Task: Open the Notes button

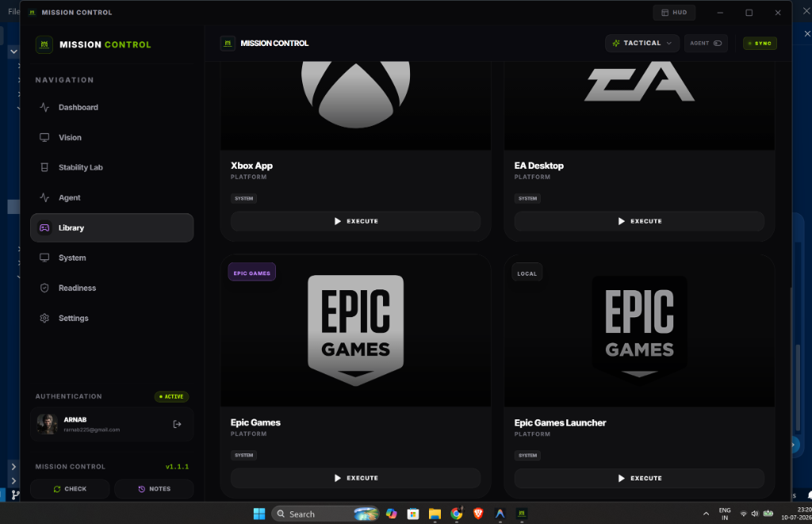Action: click(155, 489)
